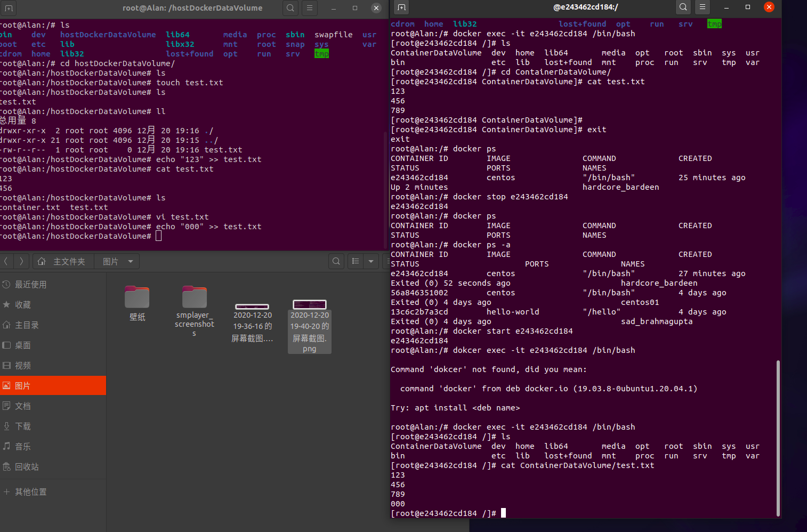Click search icon in left terminal titlebar
The image size is (807, 532).
pos(290,8)
